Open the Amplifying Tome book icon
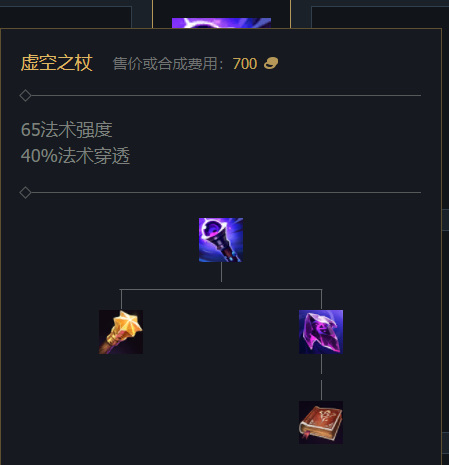 coord(321,422)
